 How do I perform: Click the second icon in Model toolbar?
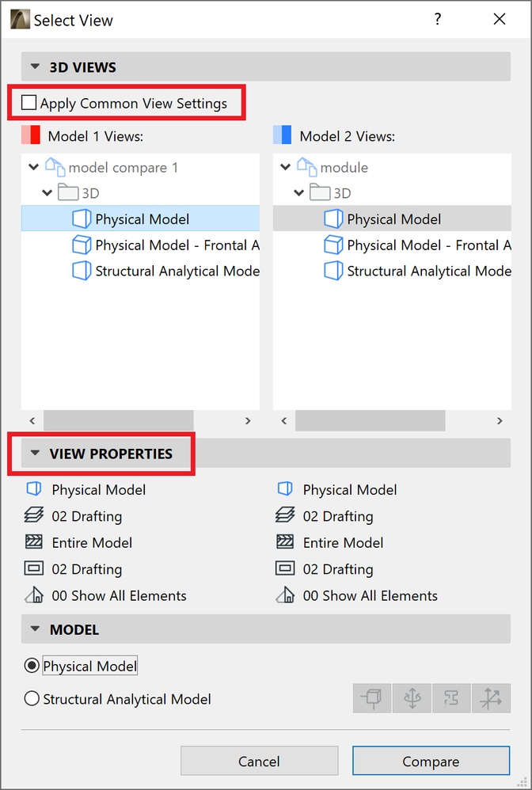(412, 698)
